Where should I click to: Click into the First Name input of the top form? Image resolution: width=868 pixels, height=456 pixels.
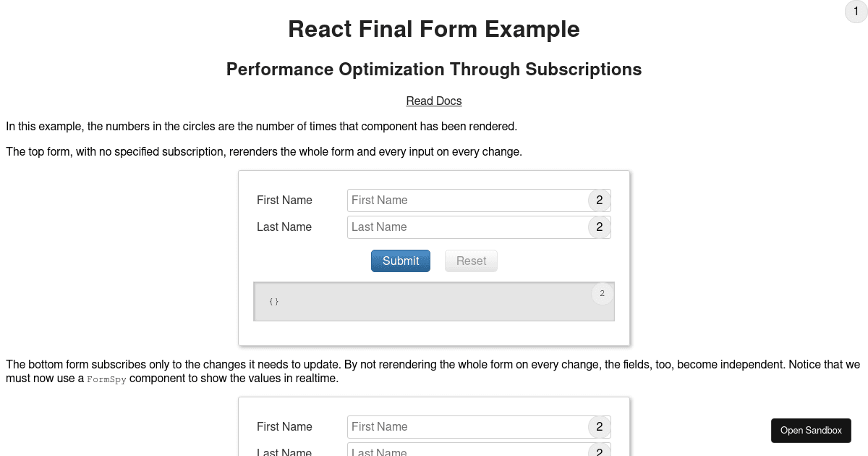(x=463, y=200)
